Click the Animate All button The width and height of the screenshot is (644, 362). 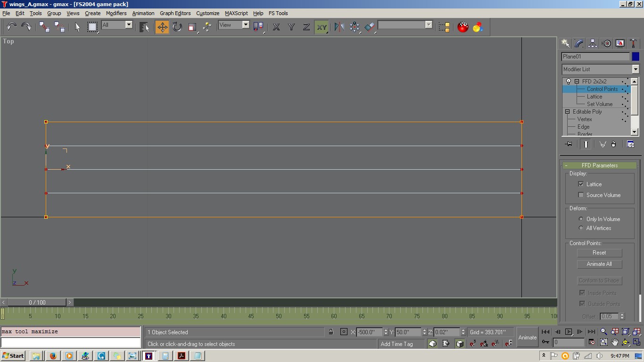point(599,264)
